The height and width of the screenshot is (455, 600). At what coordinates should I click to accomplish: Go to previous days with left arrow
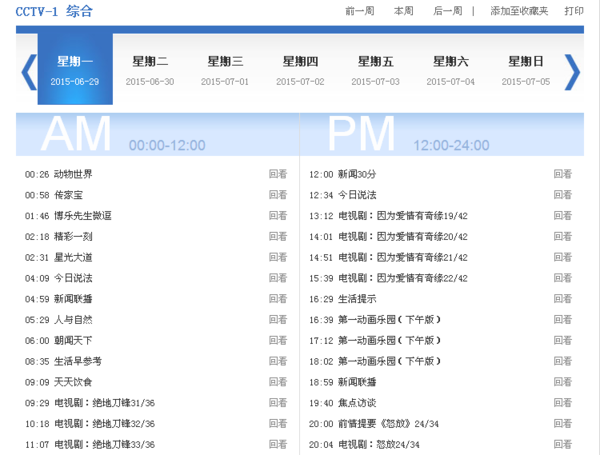(x=29, y=72)
